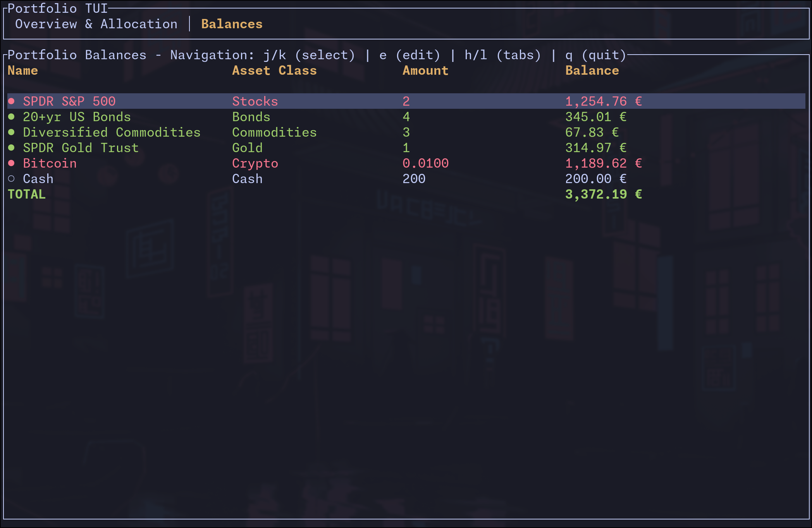Click the TOTAL balance 3,372.19 €
The image size is (812, 528).
click(x=603, y=194)
